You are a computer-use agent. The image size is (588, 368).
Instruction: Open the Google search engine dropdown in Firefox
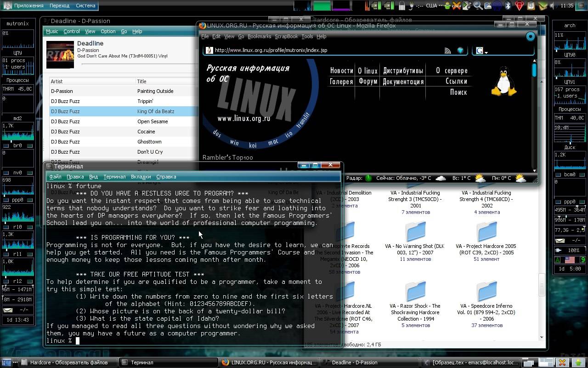pos(481,51)
